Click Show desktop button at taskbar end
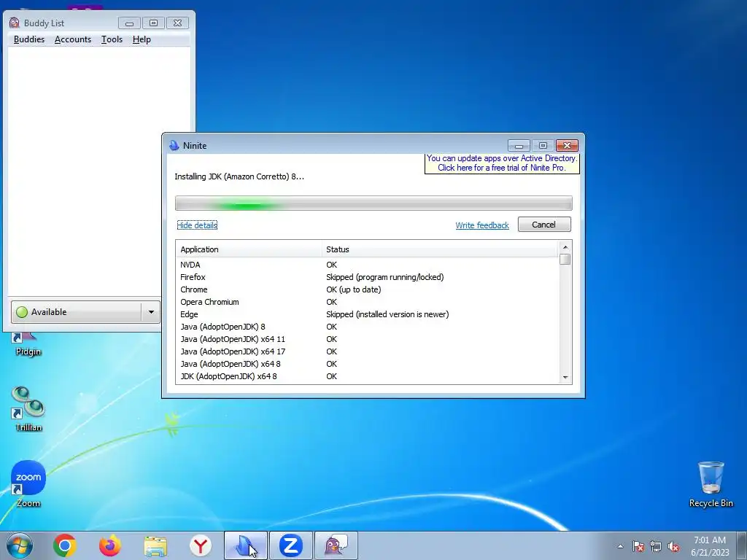Screen dimensions: 747x560 tap(743, 545)
